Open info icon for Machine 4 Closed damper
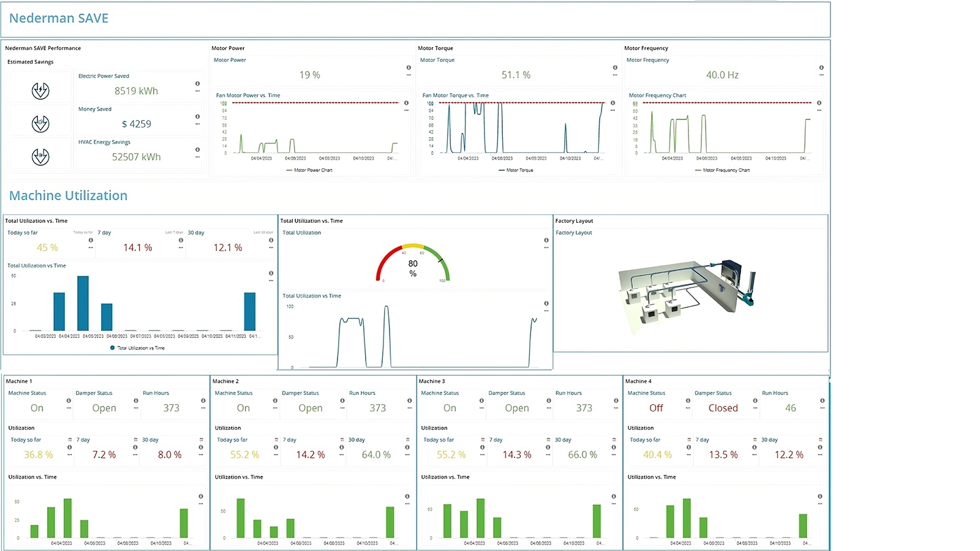The height and width of the screenshot is (551, 980). point(755,401)
